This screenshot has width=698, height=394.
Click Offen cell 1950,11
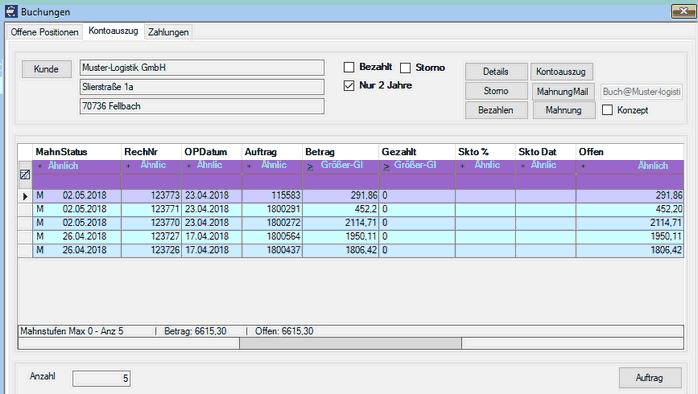pyautogui.click(x=630, y=236)
